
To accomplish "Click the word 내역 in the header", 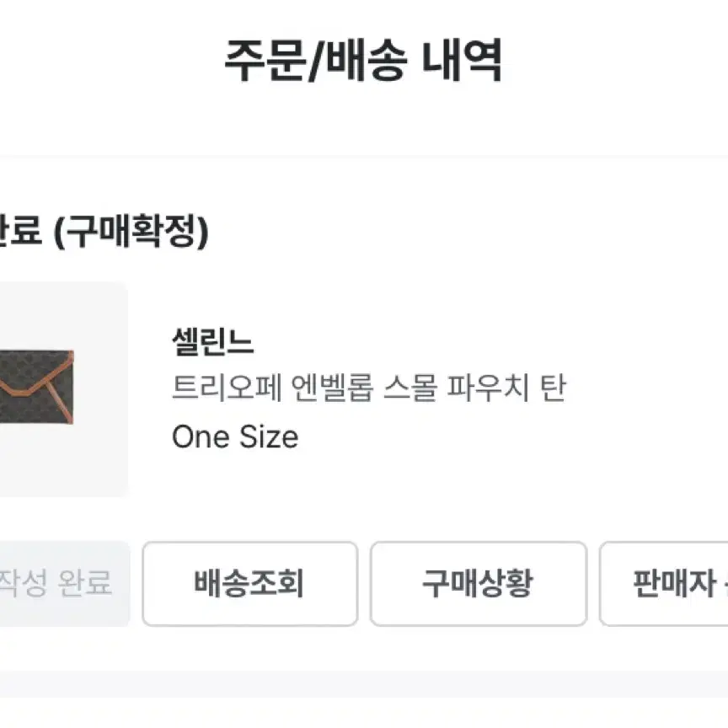I will point(462,61).
